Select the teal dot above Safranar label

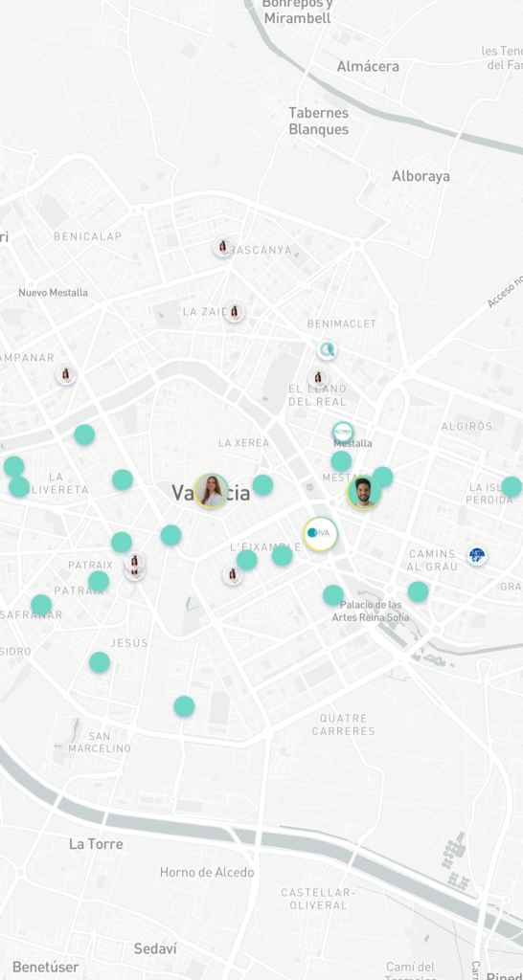[x=41, y=605]
